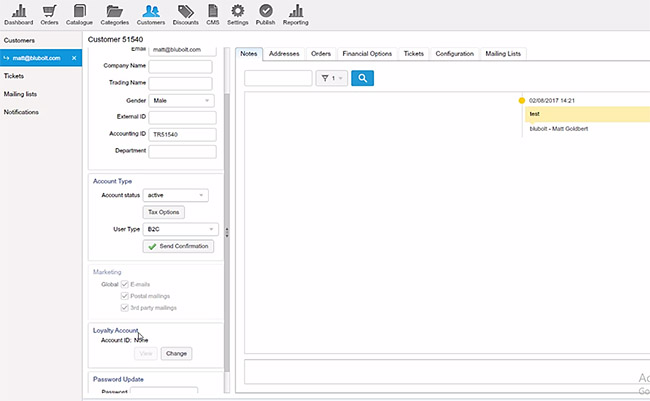Click the Accounting ID input field
The width and height of the screenshot is (650, 401).
pos(182,134)
